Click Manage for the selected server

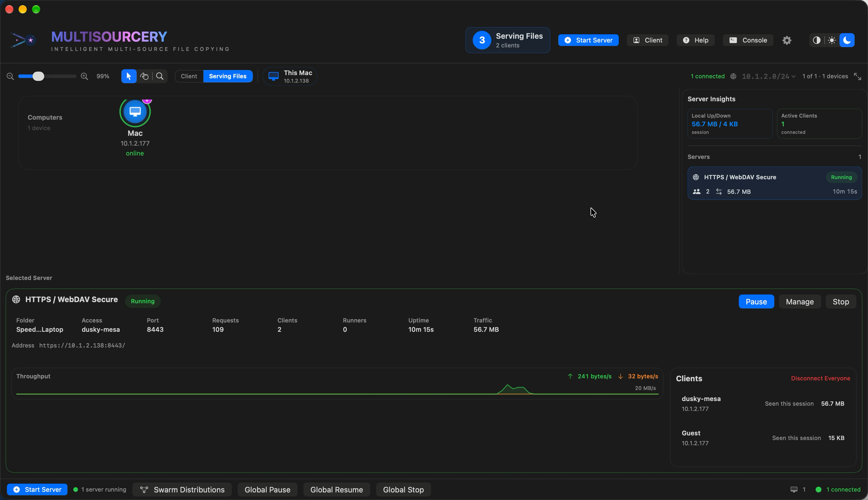click(800, 302)
